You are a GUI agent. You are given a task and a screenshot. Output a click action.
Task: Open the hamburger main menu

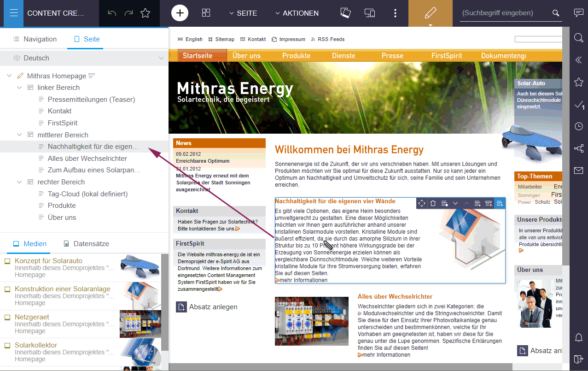coord(13,13)
